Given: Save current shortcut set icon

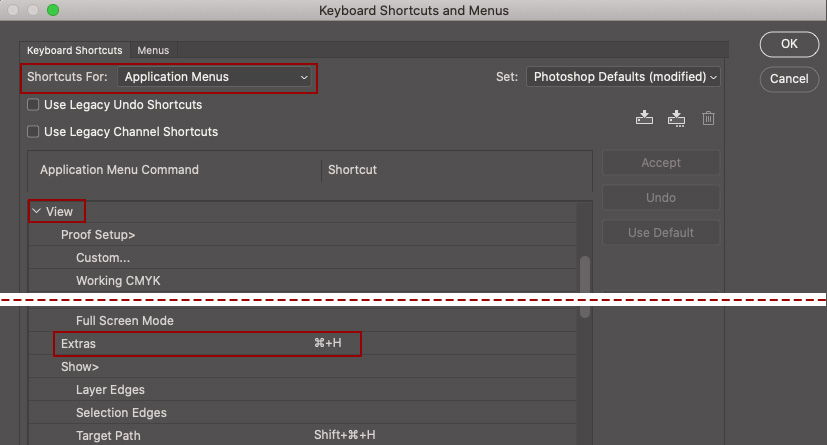Looking at the screenshot, I should coord(644,118).
